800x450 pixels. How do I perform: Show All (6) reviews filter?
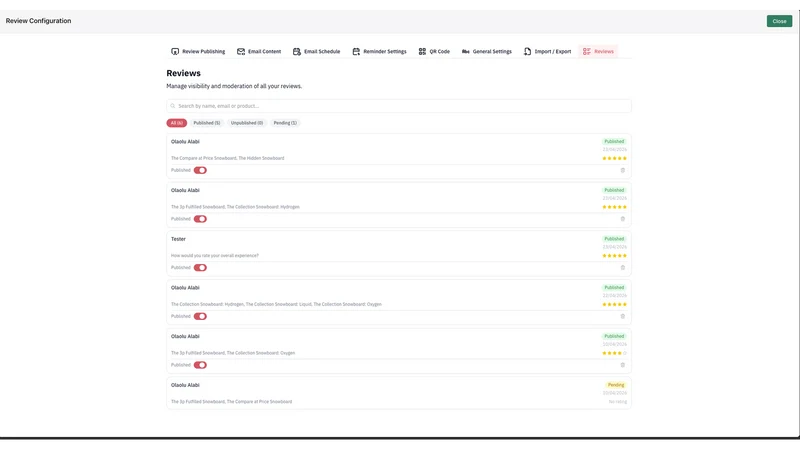point(177,123)
